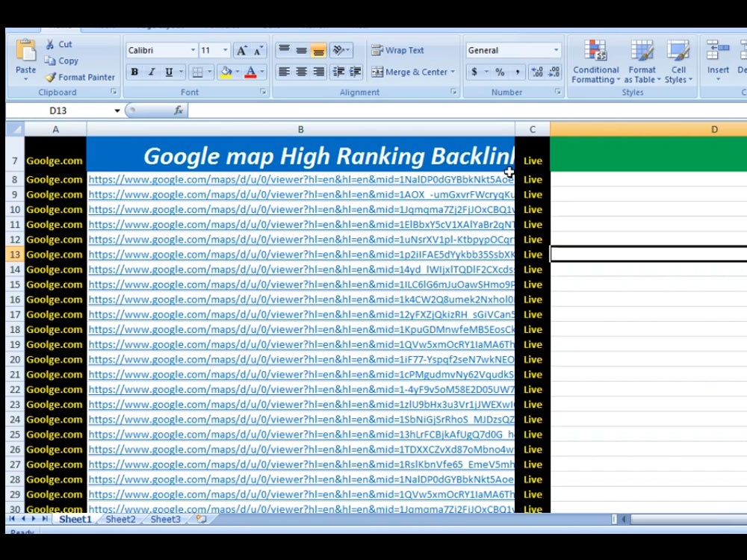This screenshot has height=560, width=747.
Task: Apply Comma style
Action: [x=518, y=72]
